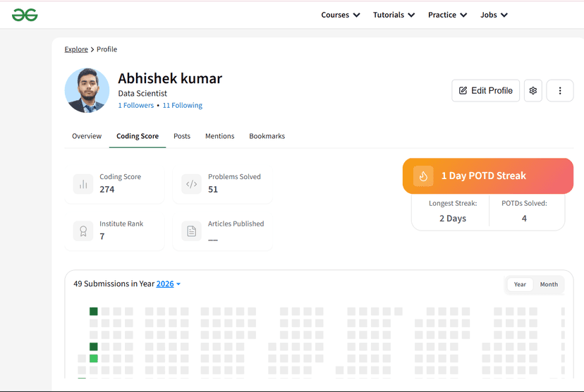Click the Coding Score bar chart icon
The height and width of the screenshot is (392, 584).
(x=83, y=184)
